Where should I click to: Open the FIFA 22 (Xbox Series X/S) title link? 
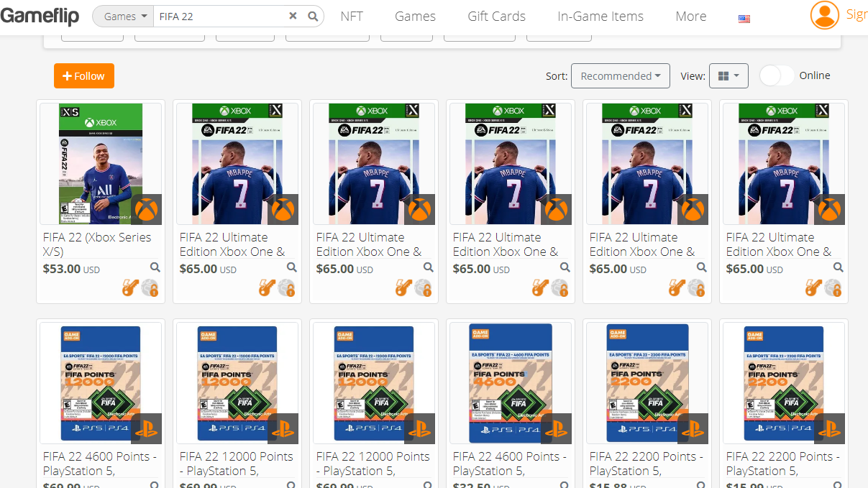(x=97, y=244)
